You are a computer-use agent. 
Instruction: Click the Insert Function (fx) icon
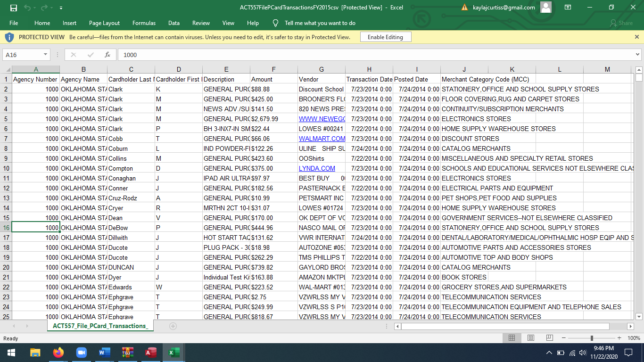pyautogui.click(x=107, y=55)
